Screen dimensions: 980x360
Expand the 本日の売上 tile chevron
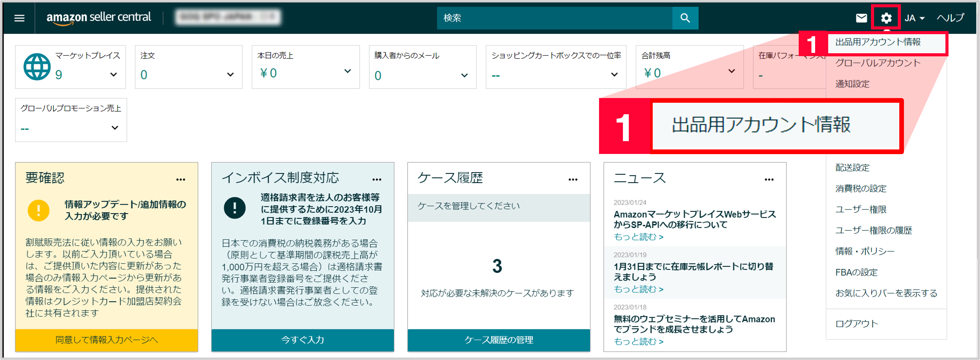(x=347, y=71)
